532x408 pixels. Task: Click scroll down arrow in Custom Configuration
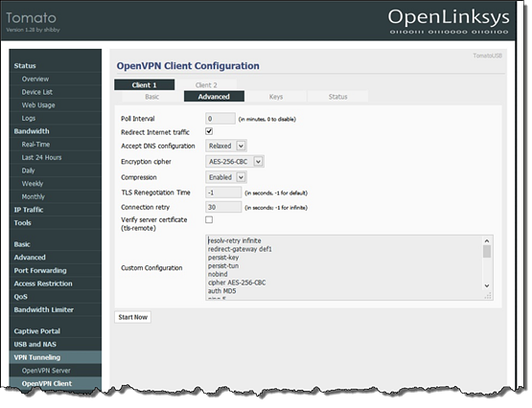pyautogui.click(x=487, y=286)
